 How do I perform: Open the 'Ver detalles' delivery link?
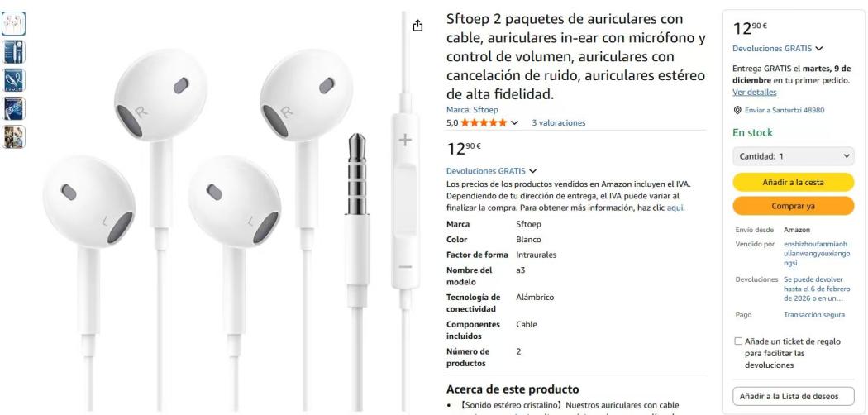pyautogui.click(x=755, y=93)
